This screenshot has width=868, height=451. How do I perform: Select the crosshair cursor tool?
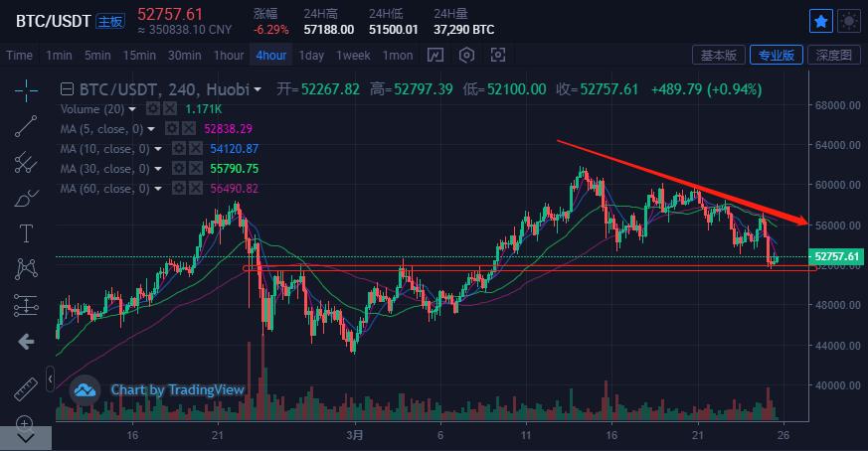pyautogui.click(x=26, y=90)
